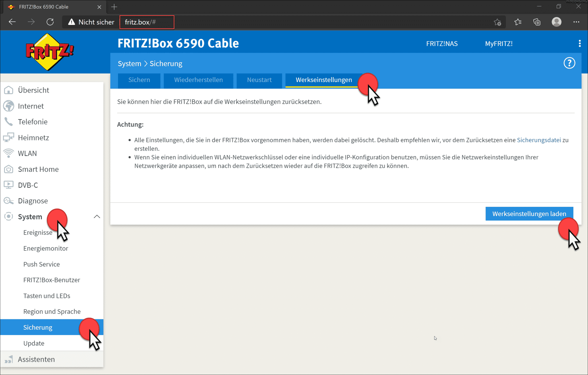Open Ereignisse under System
Image resolution: width=588 pixels, height=375 pixels.
coord(38,232)
